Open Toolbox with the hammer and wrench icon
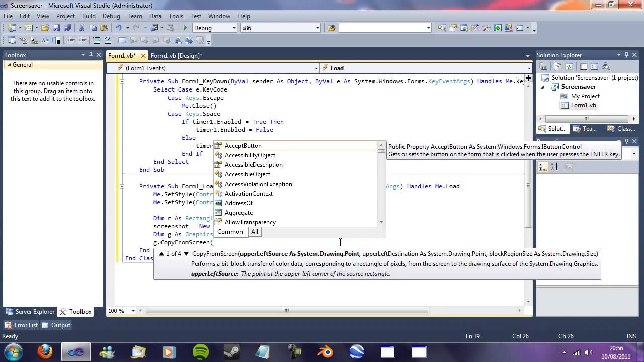 [x=486, y=28]
